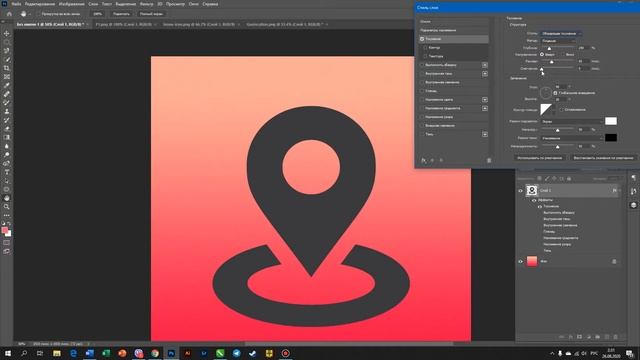Select the Hand tool in the toolbox

point(7,198)
